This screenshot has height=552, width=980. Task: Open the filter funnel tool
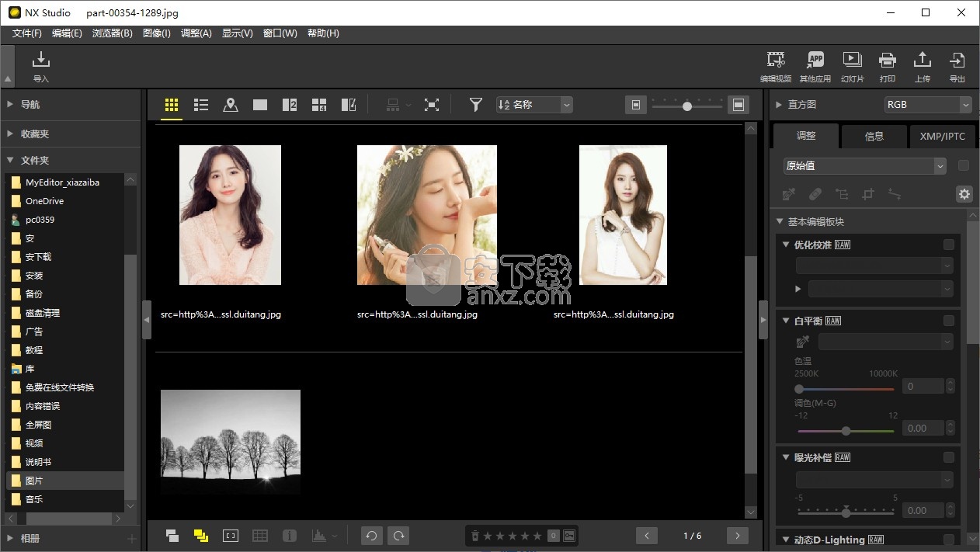pyautogui.click(x=476, y=105)
